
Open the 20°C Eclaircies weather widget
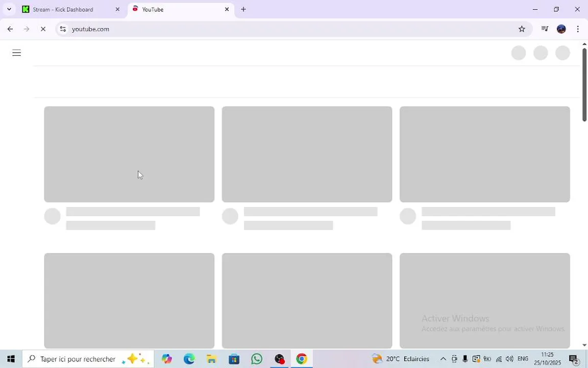[x=400, y=359]
